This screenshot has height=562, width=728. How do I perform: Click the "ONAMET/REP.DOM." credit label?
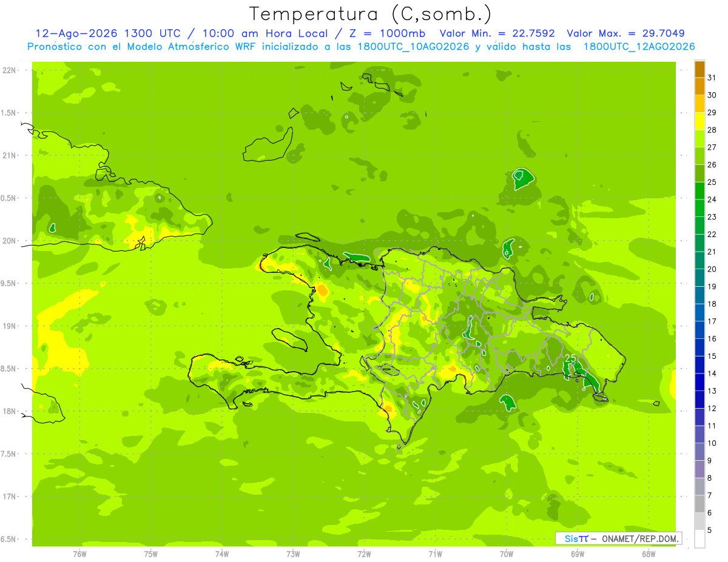coord(639,538)
